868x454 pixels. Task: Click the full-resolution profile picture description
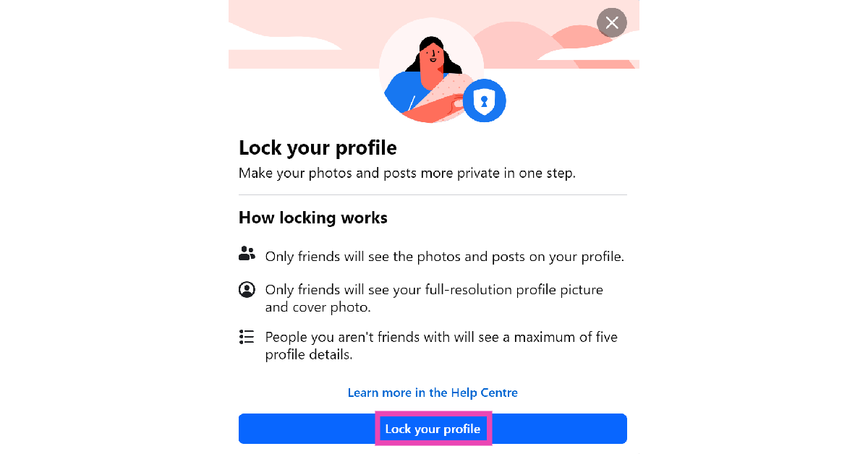(x=434, y=298)
